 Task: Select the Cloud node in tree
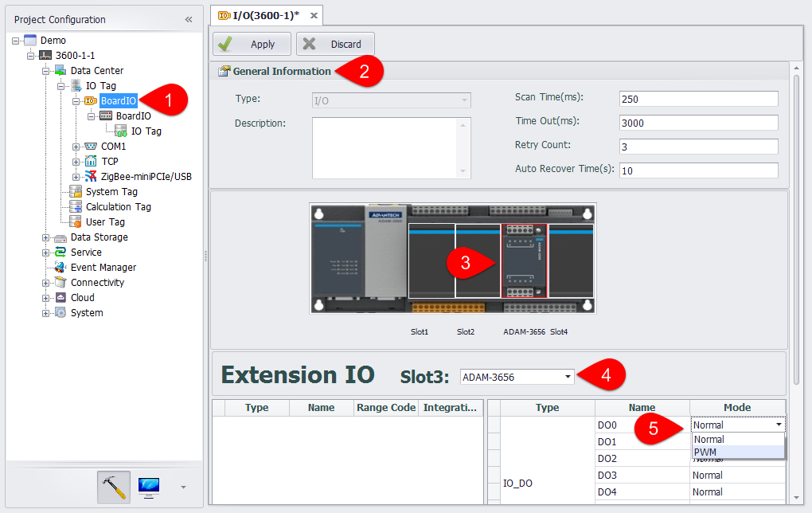pos(82,298)
